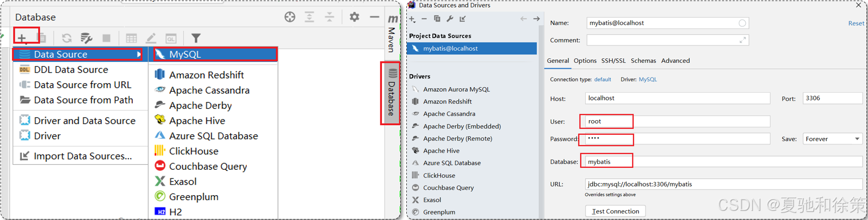Open the Query Console QL icon
The width and height of the screenshot is (868, 220).
click(x=171, y=38)
